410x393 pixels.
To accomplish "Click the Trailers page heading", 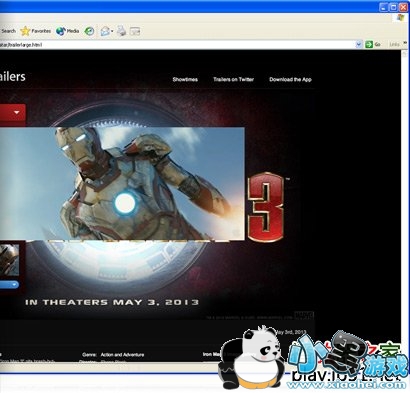I will click(x=13, y=77).
